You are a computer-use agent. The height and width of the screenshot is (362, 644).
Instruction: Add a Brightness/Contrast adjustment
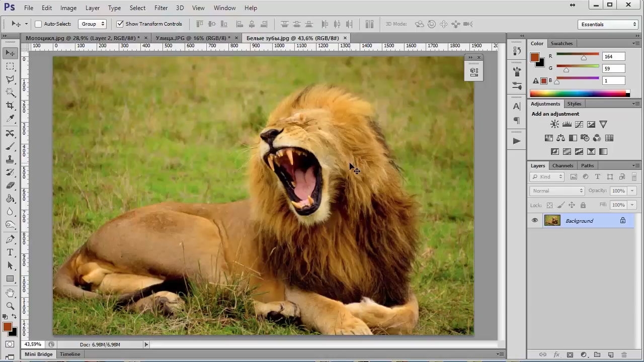[554, 124]
